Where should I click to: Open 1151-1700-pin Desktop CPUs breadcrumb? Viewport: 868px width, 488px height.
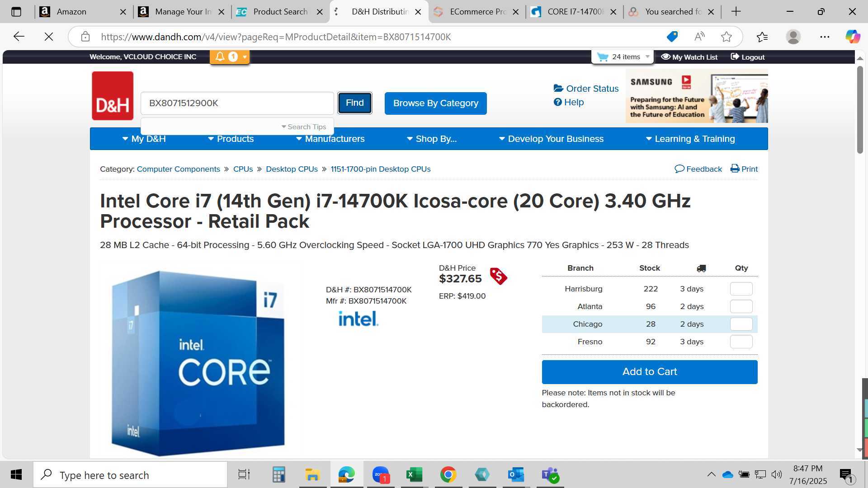click(x=381, y=169)
